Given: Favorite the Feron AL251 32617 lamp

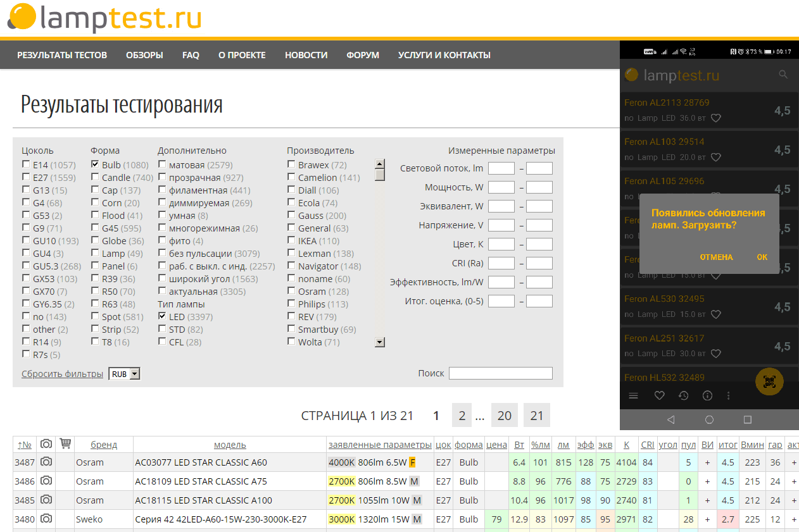Looking at the screenshot, I should click(716, 353).
